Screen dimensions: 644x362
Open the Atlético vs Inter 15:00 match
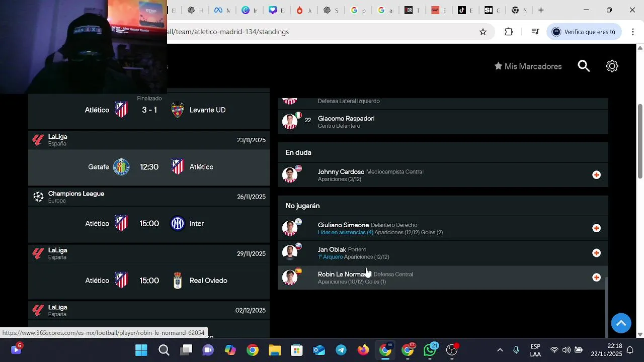[149, 224]
